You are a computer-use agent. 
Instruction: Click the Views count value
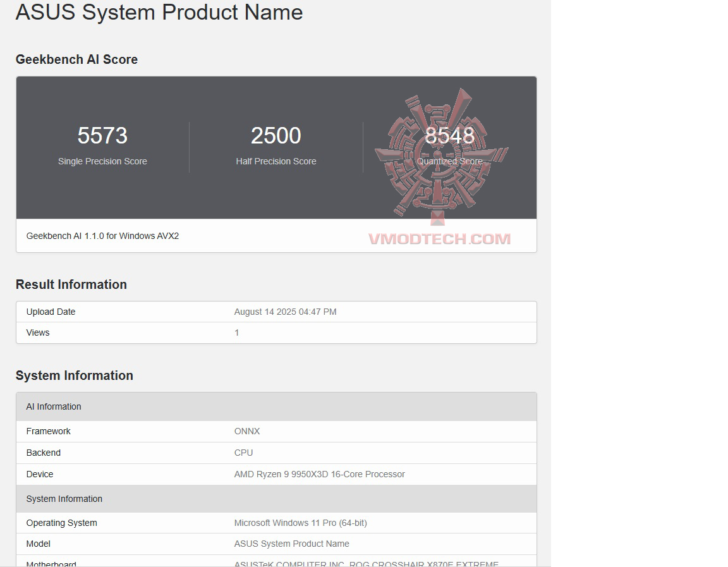pyautogui.click(x=236, y=332)
